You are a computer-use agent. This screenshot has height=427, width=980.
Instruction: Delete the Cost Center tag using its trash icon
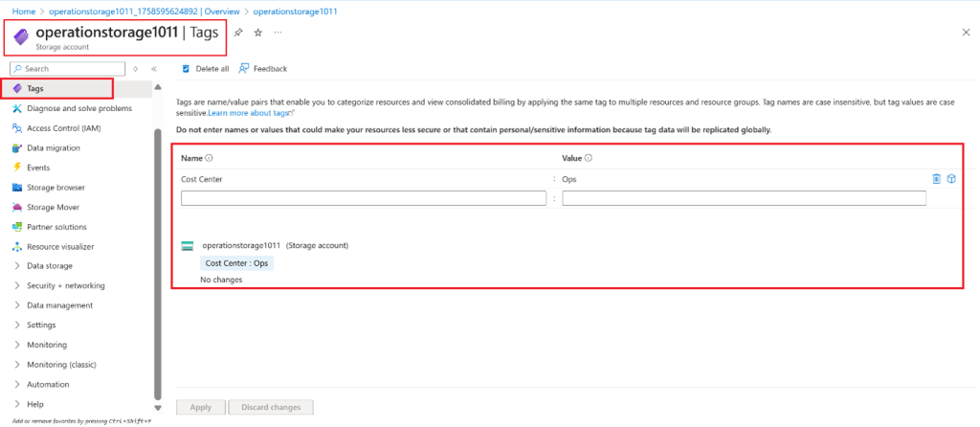point(936,179)
